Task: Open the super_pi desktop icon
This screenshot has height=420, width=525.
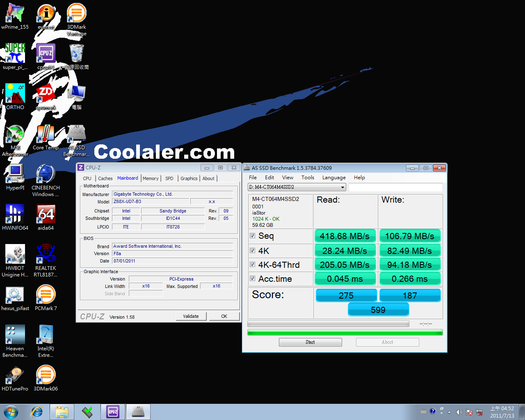Action: tap(15, 57)
